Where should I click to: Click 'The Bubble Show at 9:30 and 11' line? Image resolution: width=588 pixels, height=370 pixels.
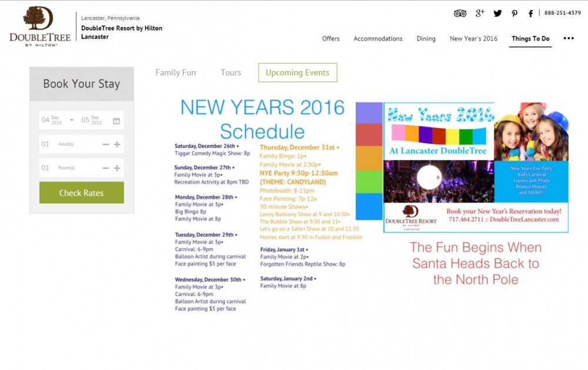(300, 221)
